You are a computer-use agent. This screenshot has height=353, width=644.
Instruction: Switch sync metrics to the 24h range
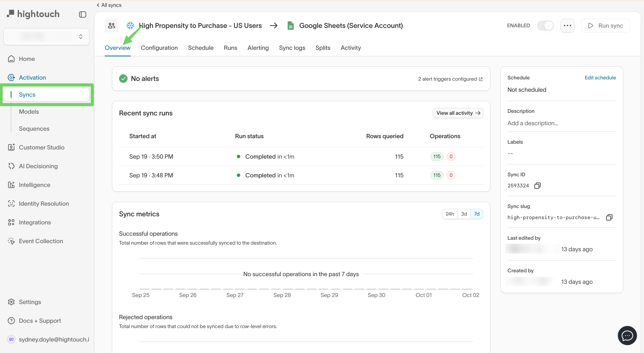coord(450,214)
